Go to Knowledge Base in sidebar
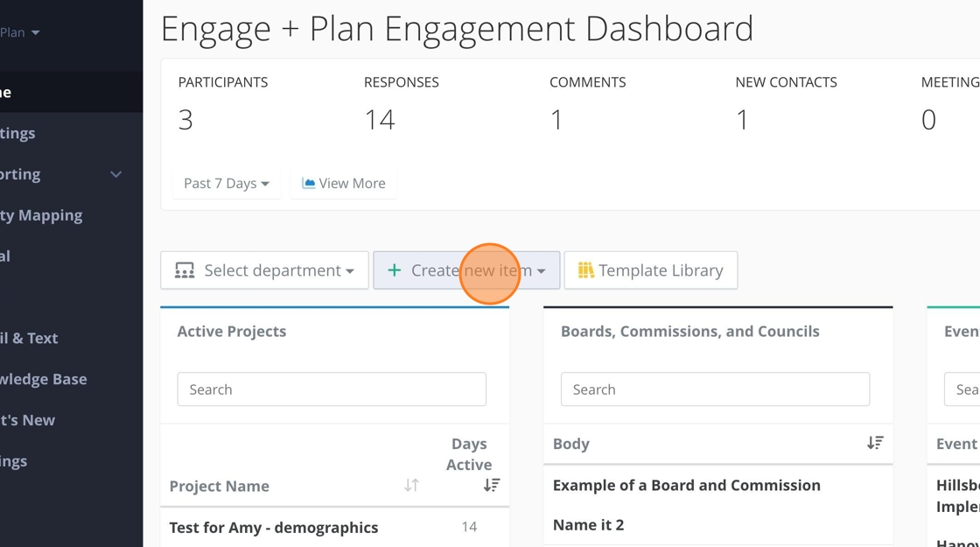Screen dimensions: 980x547 pyautogui.click(x=44, y=379)
